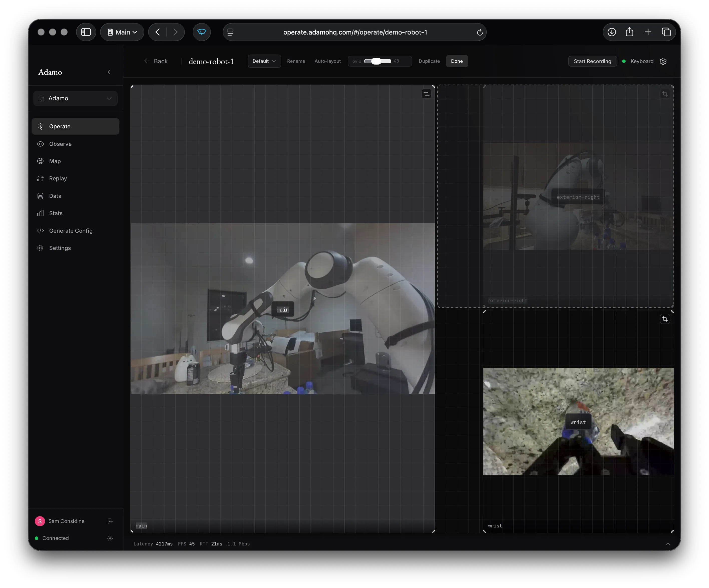709x588 pixels.
Task: Duplicate the current layout
Action: tap(429, 61)
